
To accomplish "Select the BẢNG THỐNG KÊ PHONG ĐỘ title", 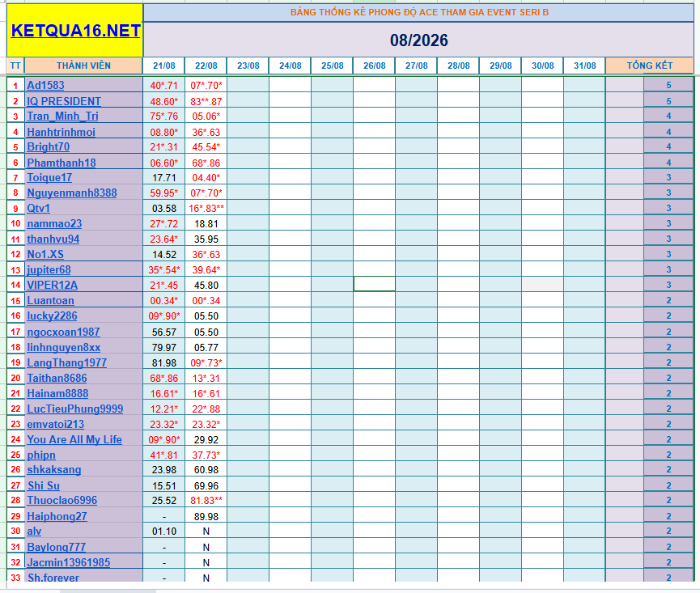I will click(x=418, y=12).
